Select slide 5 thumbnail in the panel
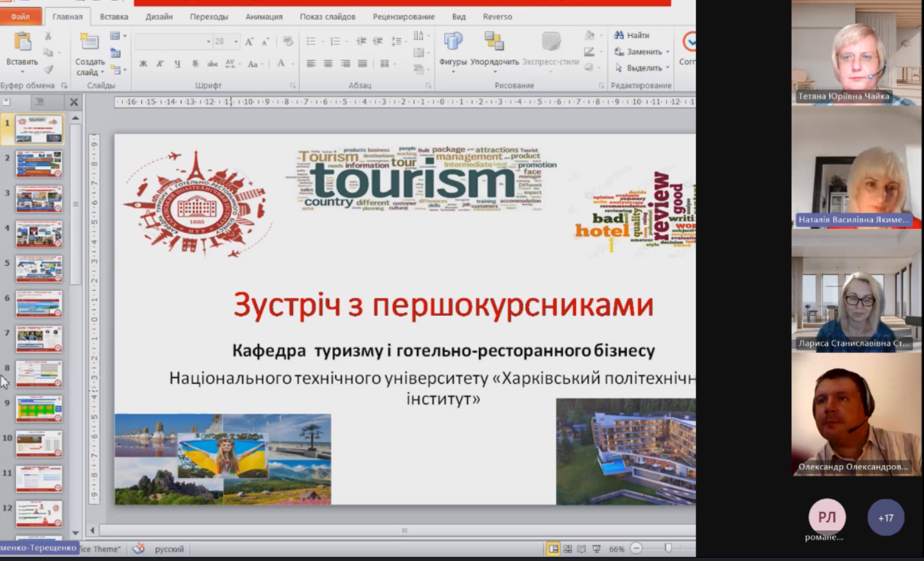 [x=39, y=269]
